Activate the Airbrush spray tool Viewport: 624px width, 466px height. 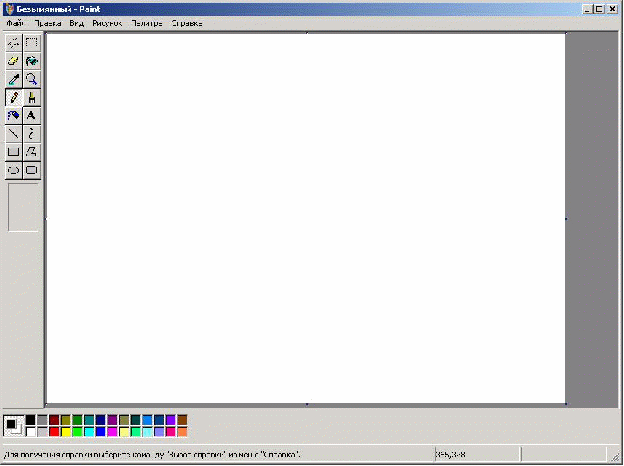pos(14,116)
